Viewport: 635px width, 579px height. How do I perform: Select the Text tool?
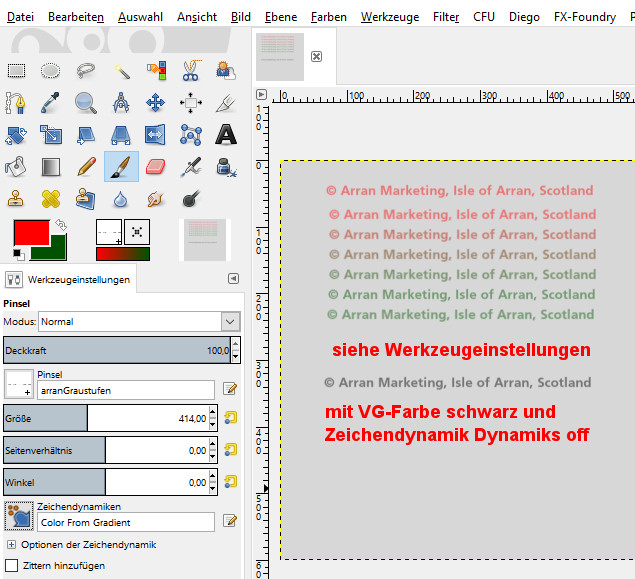[x=226, y=135]
